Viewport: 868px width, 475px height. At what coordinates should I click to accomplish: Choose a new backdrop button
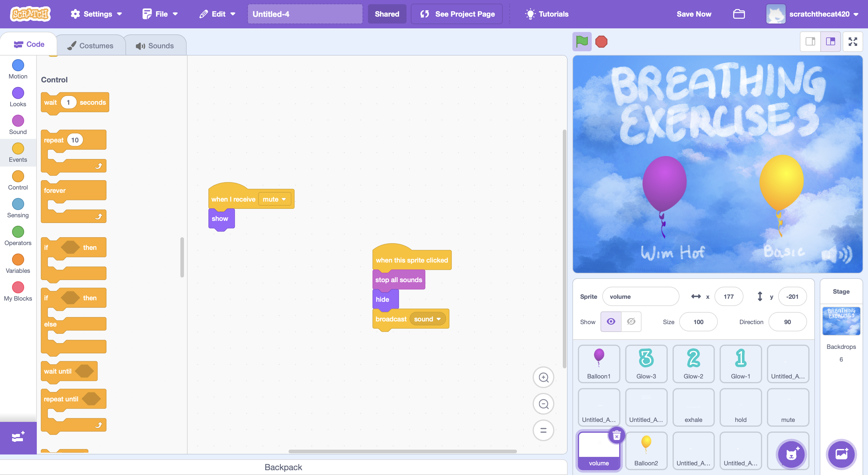[841, 454]
